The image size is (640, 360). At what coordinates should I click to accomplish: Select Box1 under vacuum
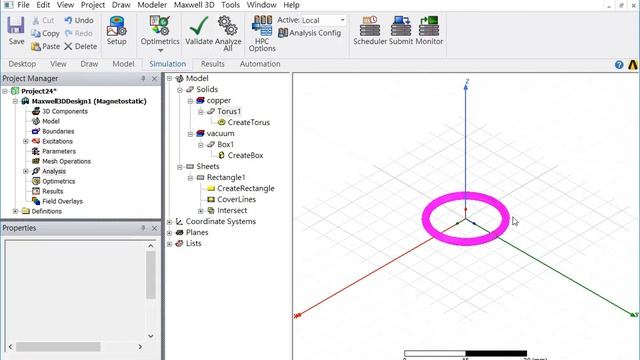(225, 144)
